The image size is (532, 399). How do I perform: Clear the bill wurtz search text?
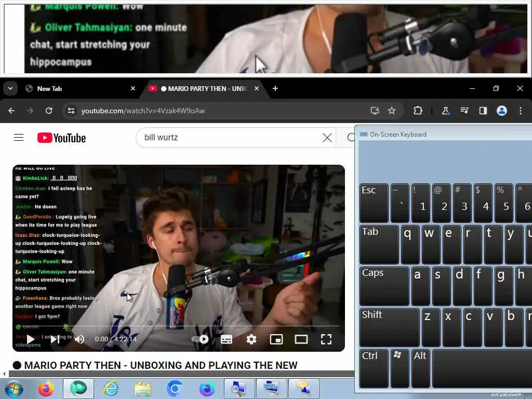tap(327, 137)
